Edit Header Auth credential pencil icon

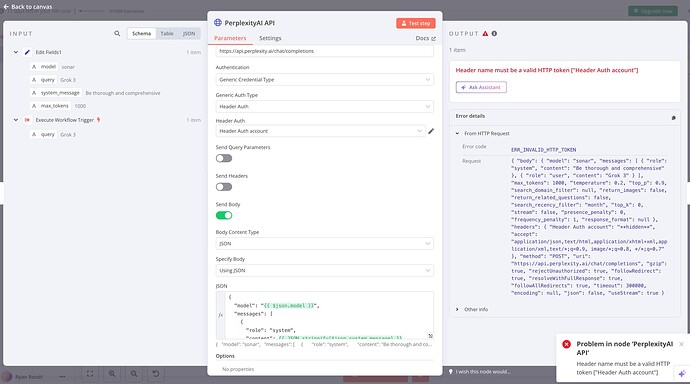(431, 131)
